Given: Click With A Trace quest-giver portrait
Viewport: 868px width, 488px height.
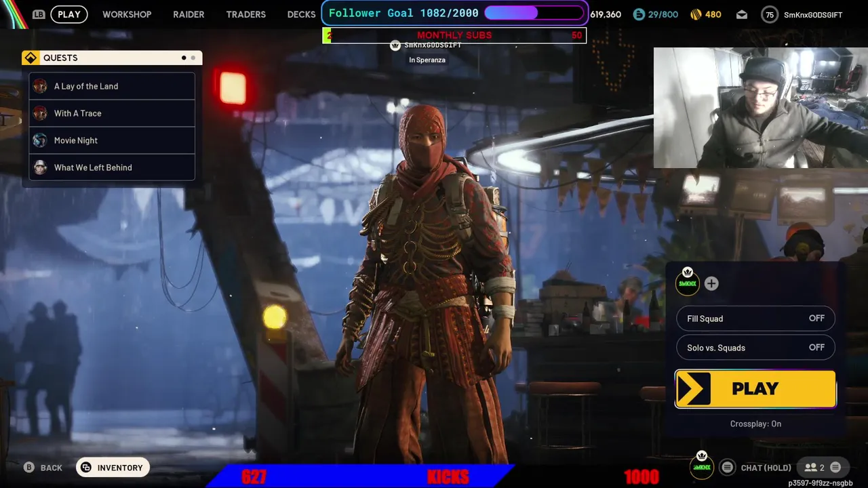Looking at the screenshot, I should [40, 113].
